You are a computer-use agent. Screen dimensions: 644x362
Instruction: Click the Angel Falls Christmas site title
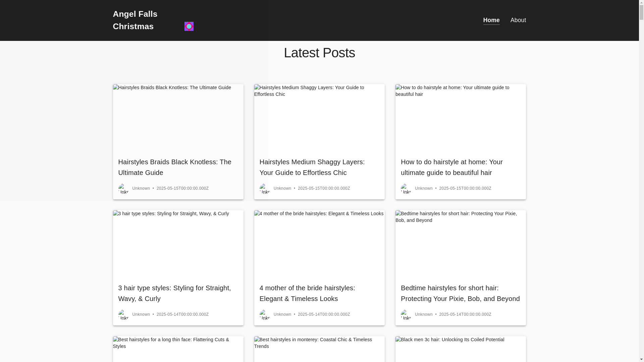(135, 20)
